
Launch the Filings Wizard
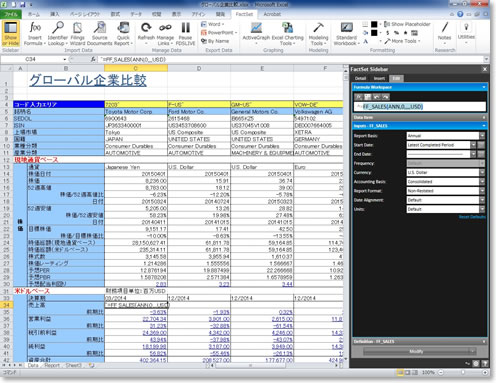[77, 34]
